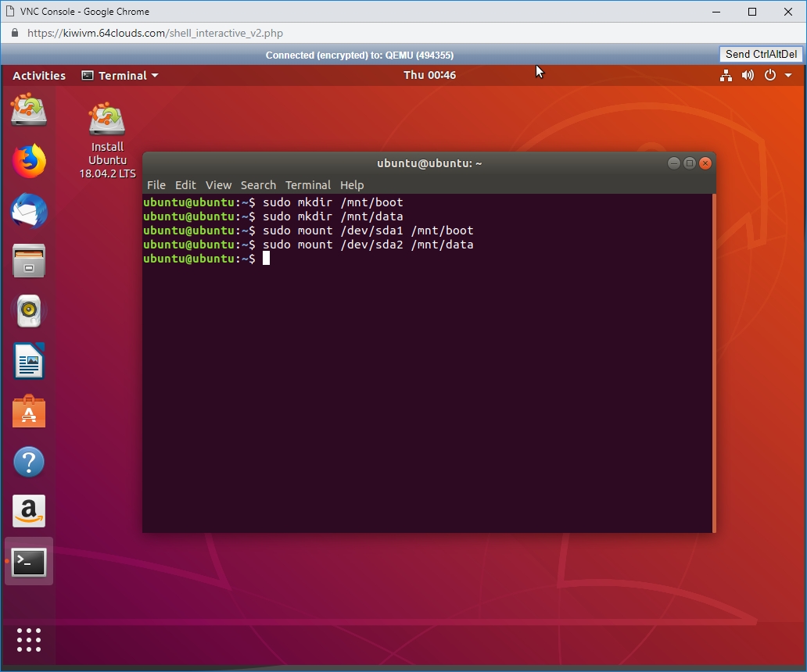Click the Thu 00:46 clock
The width and height of the screenshot is (807, 672).
429,76
